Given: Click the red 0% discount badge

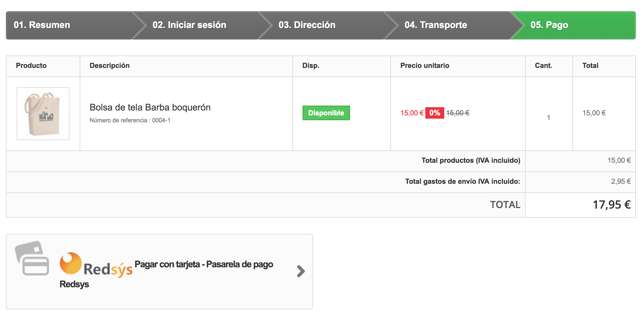Looking at the screenshot, I should 435,113.
